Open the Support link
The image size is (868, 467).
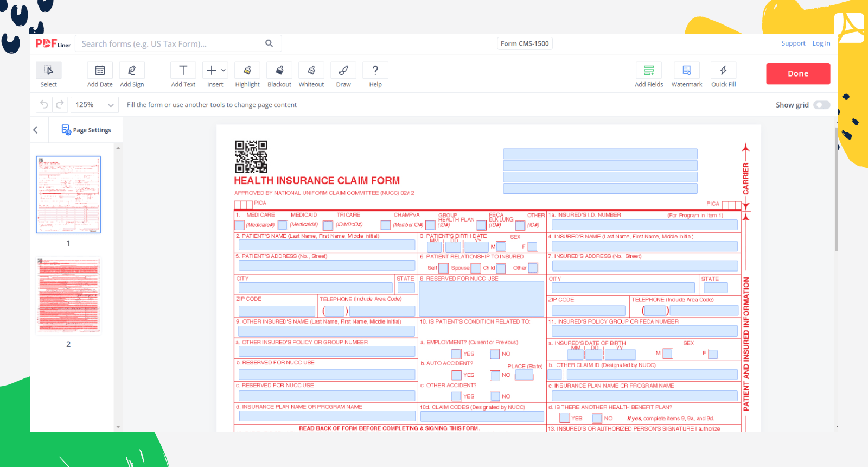[x=793, y=43]
